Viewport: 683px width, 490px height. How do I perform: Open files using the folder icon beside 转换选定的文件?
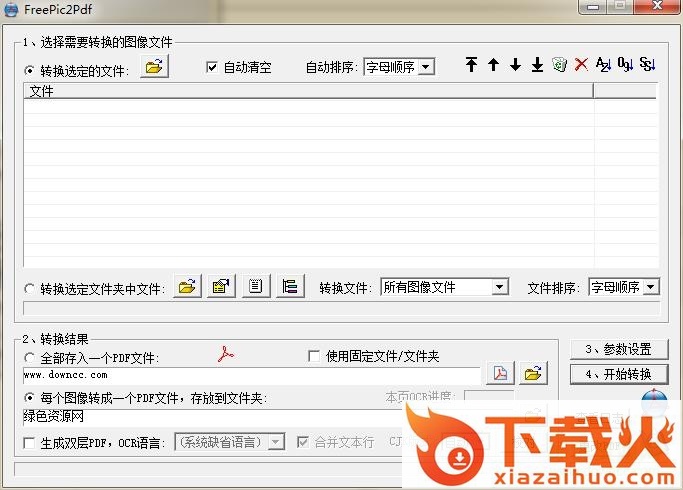pyautogui.click(x=154, y=67)
